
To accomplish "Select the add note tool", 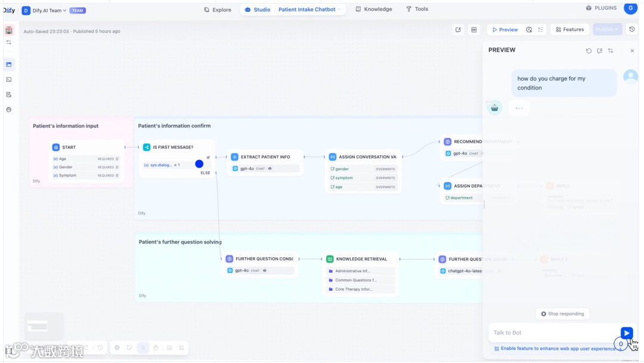I will tap(129, 348).
